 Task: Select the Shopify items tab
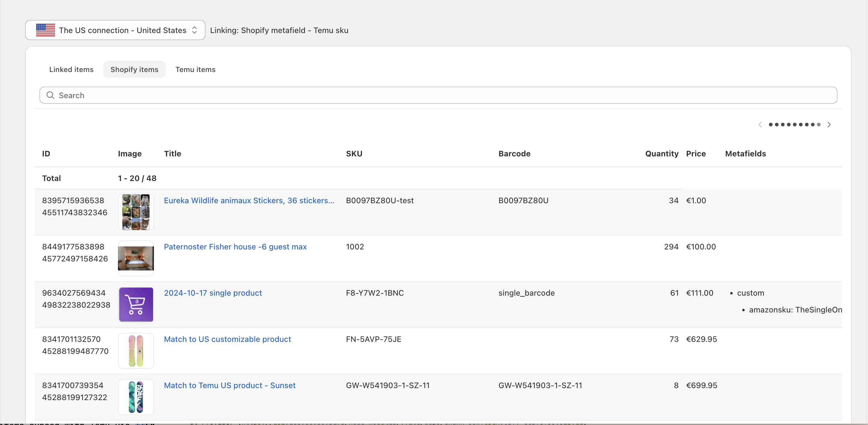click(134, 69)
